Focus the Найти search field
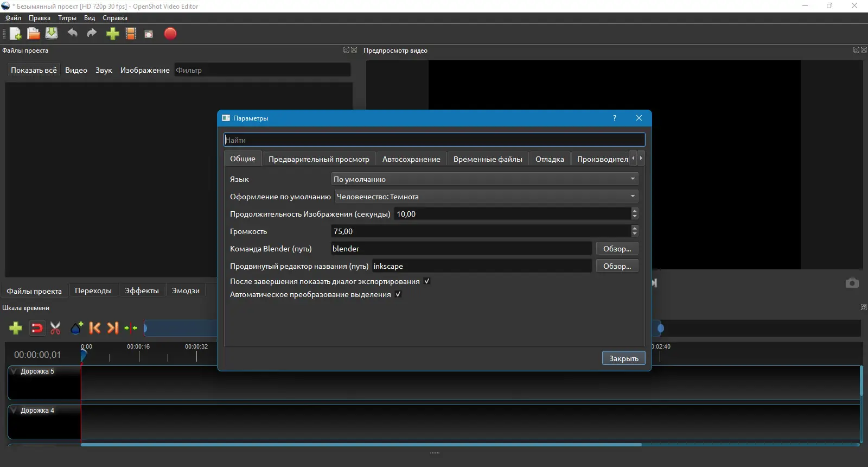 (x=435, y=140)
